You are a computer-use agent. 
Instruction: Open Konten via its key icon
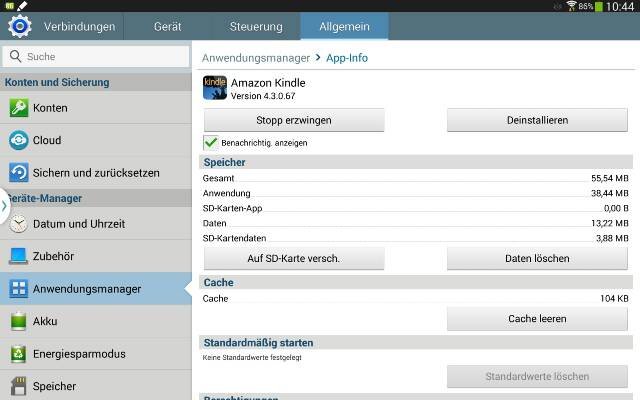tap(19, 108)
